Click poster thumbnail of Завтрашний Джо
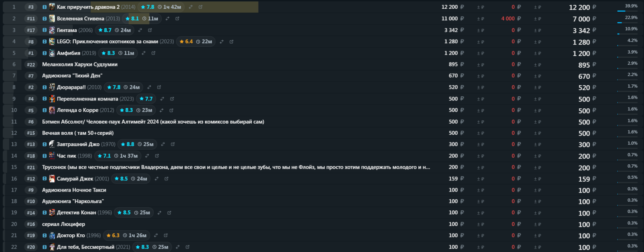This screenshot has width=644, height=252. coord(52,144)
